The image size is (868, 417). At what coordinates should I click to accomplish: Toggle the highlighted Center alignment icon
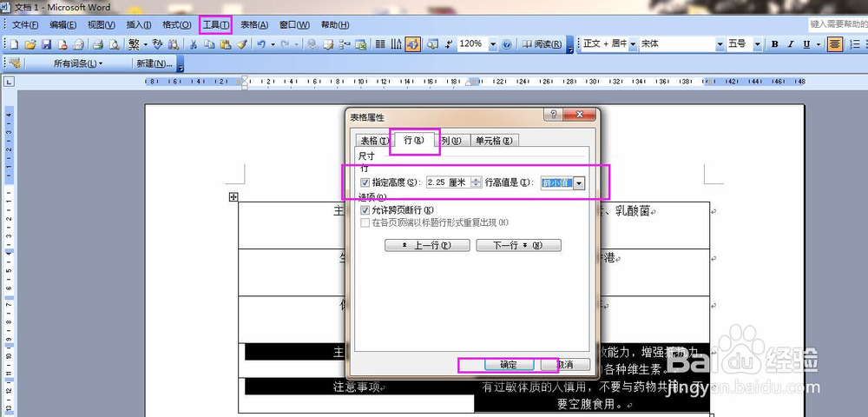(835, 44)
